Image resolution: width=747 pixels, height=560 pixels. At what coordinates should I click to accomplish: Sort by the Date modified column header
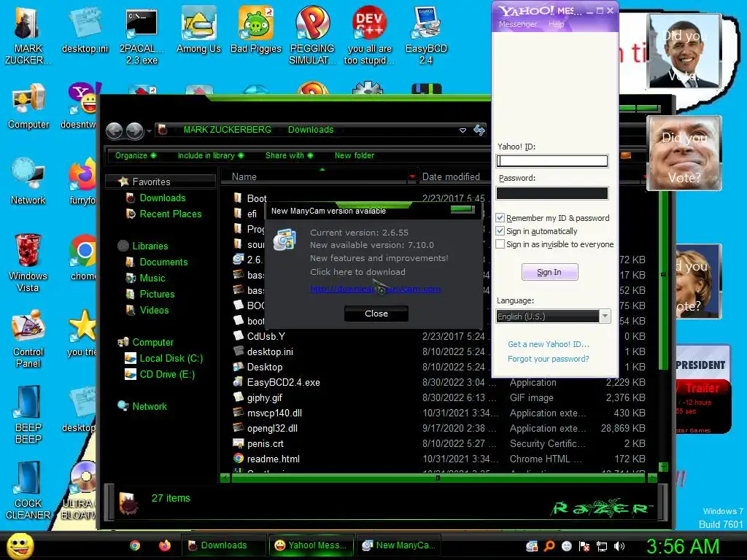tap(451, 176)
